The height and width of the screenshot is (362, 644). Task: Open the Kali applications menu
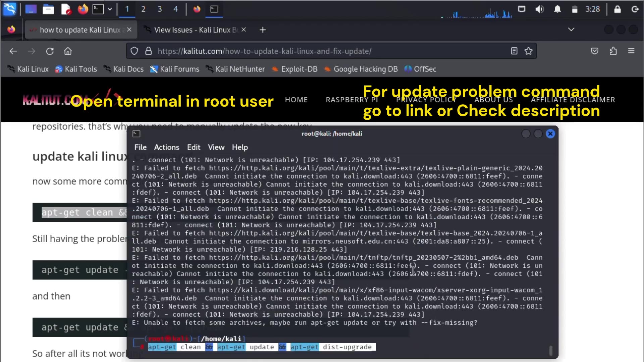[10, 9]
